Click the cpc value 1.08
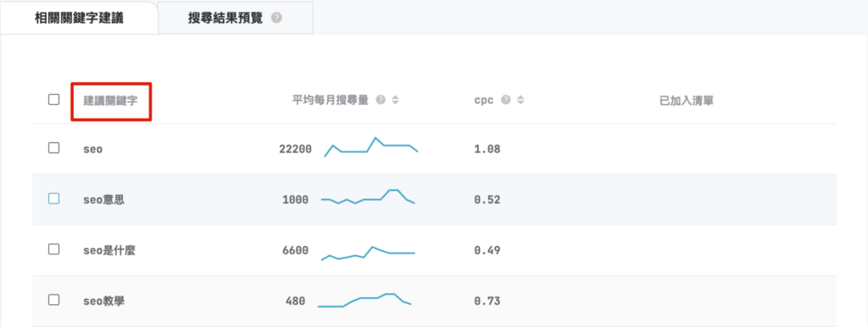 coord(487,149)
